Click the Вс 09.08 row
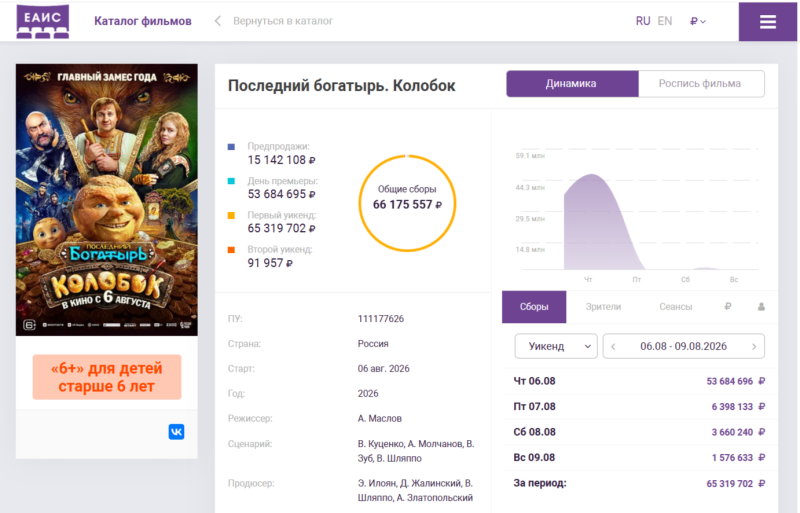 click(639, 458)
